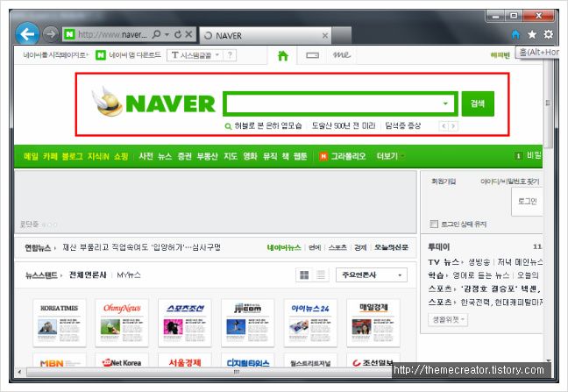Open the 시스템글꼴 font dropdown
The image size is (568, 392).
[195, 55]
